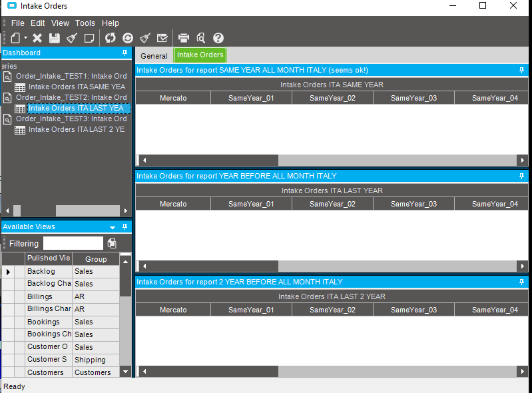Open dropdown arrow next to New icon
This screenshot has width=532, height=393.
pyautogui.click(x=25, y=39)
